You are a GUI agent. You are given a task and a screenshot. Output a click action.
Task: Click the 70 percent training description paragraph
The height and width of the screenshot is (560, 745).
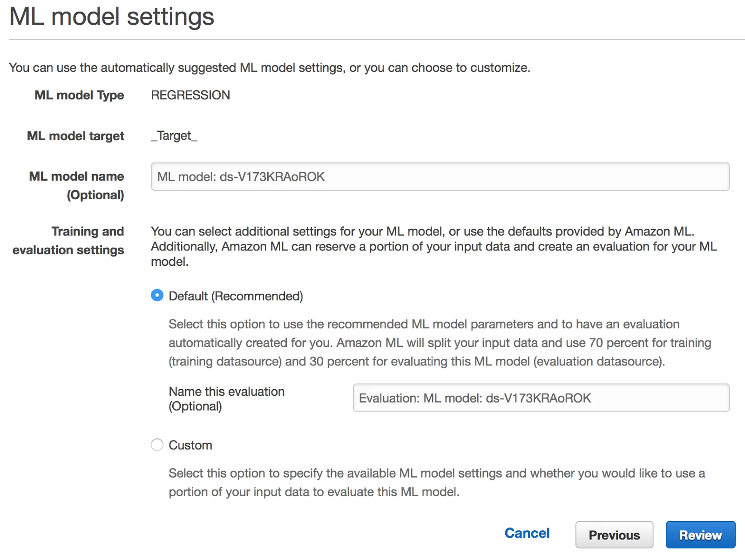click(440, 343)
